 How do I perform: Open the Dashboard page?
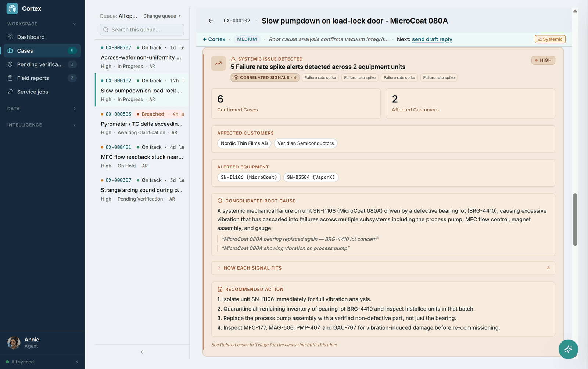(42, 37)
